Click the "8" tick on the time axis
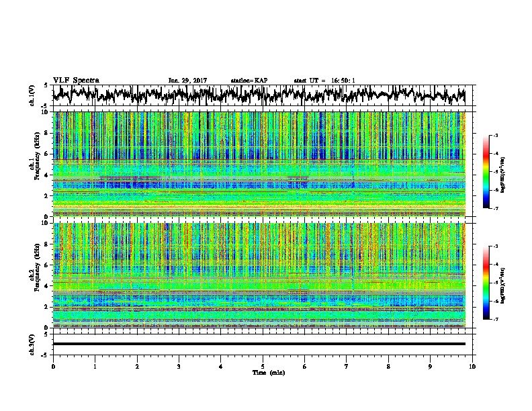The height and width of the screenshot is (411, 532). click(x=388, y=367)
